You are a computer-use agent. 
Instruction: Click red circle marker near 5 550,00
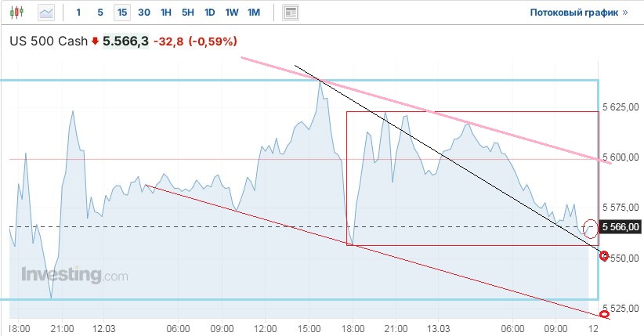pos(604,255)
